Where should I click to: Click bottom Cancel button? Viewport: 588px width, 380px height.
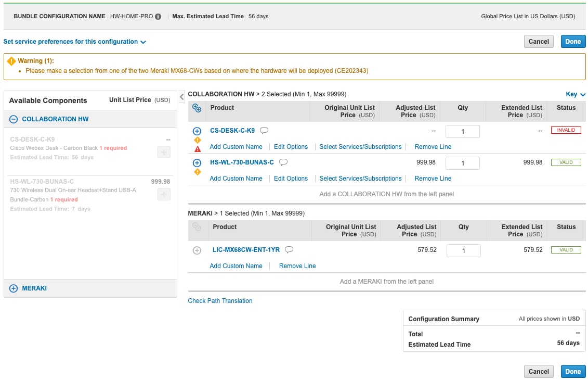click(x=539, y=371)
